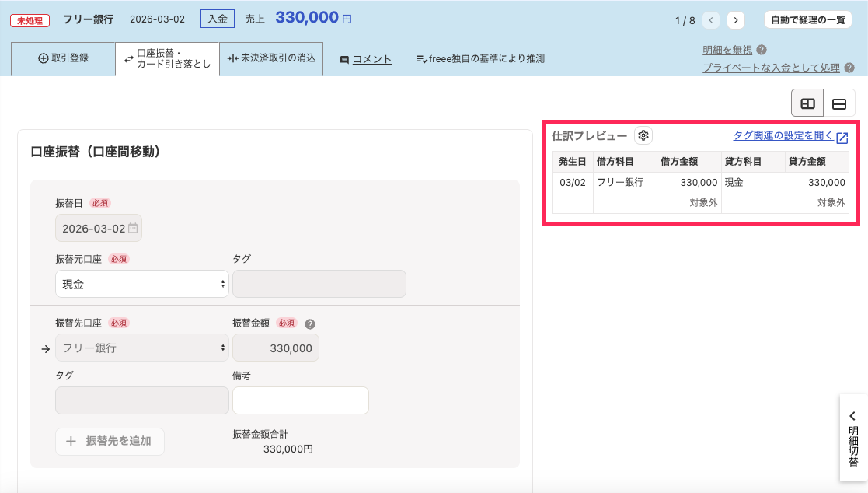Click フリー銀行 cell in 借方科目 column

620,182
